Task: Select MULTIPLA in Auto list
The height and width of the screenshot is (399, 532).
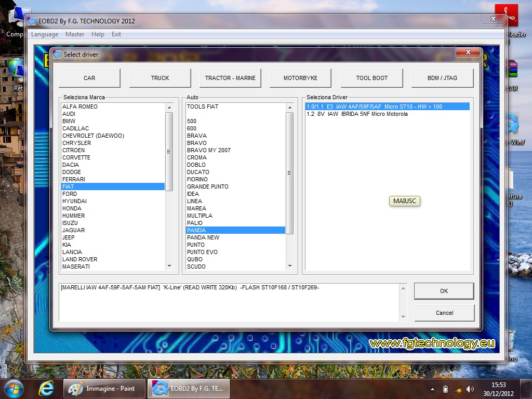Action: point(235,216)
